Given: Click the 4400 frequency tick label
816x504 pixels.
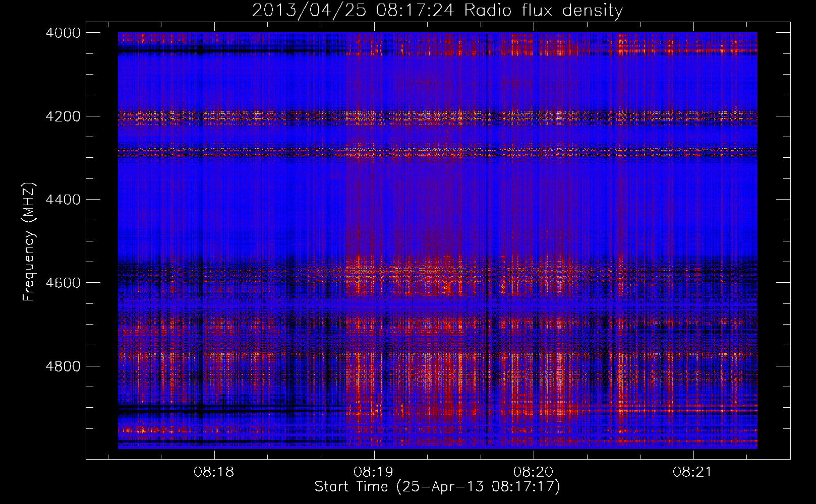Looking at the screenshot, I should coord(63,200).
